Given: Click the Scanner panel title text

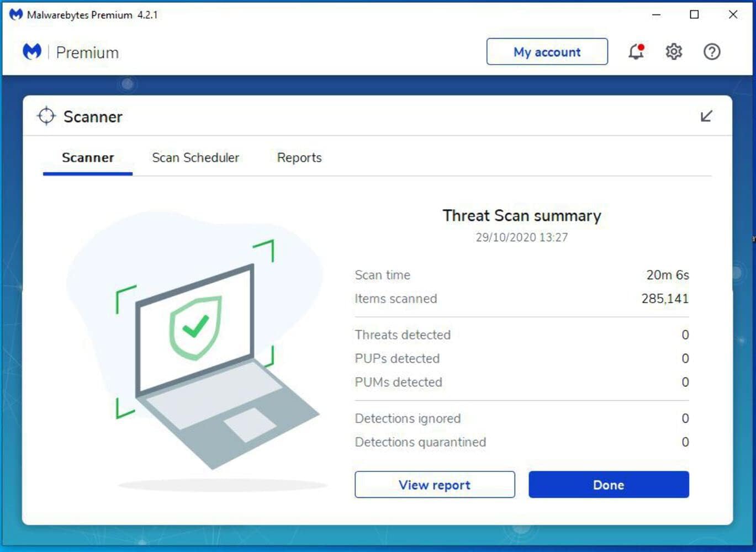Looking at the screenshot, I should (93, 116).
